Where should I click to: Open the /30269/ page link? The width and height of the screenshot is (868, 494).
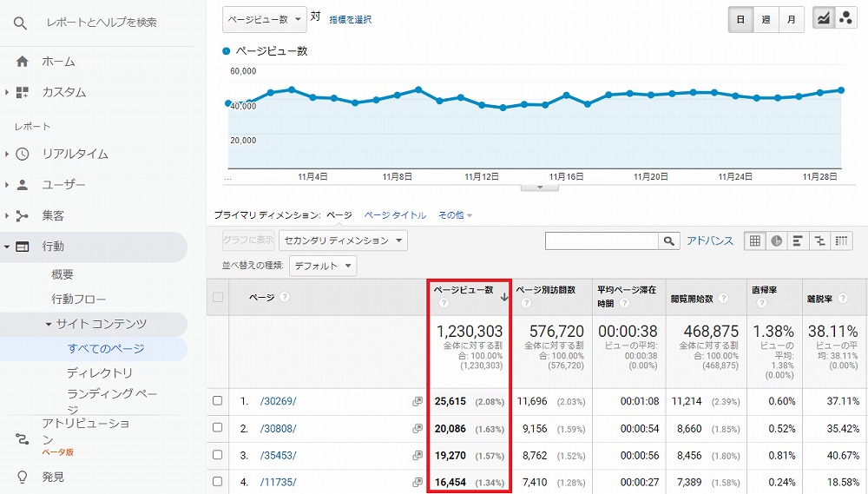tap(278, 401)
